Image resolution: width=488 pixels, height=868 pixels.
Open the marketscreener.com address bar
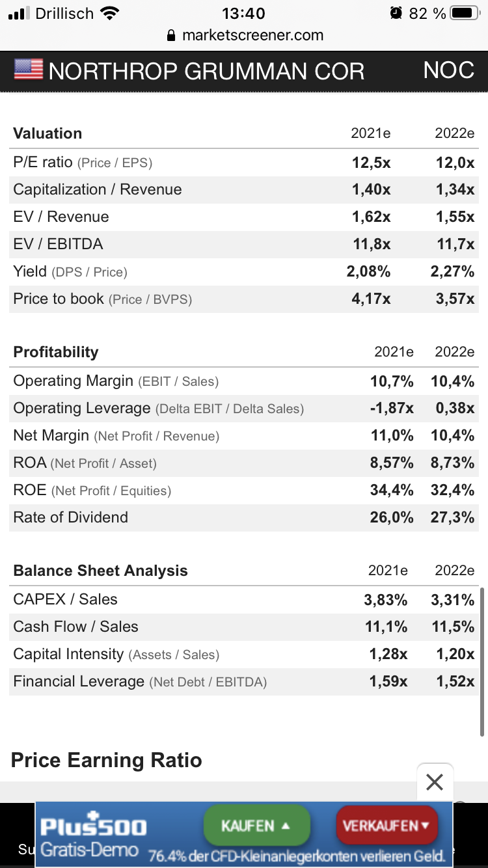(252, 35)
